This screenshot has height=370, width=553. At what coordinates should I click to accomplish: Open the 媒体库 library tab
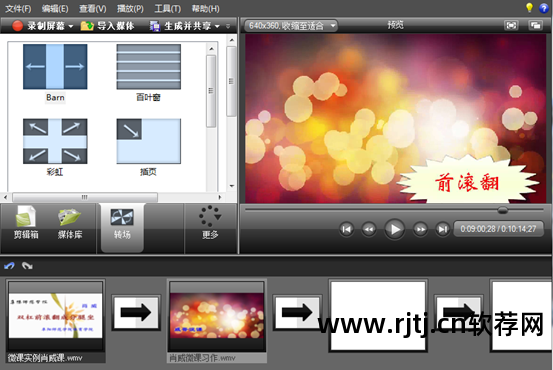click(x=70, y=223)
